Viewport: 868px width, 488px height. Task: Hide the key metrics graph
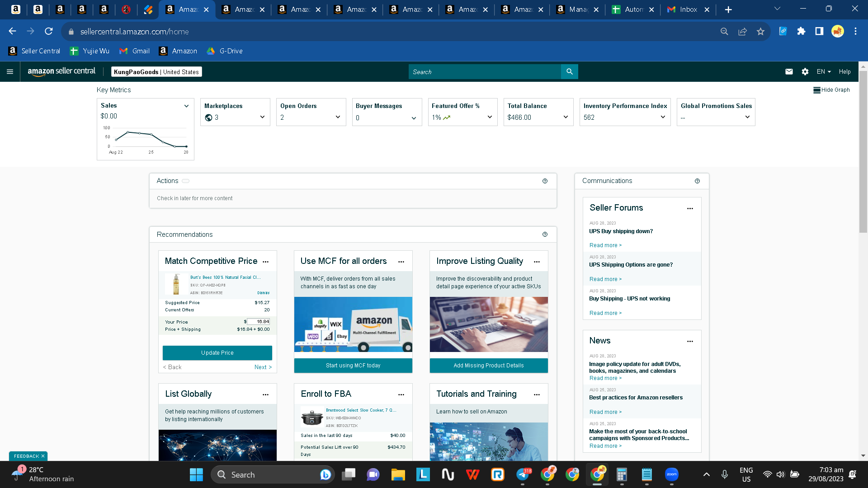click(x=831, y=90)
